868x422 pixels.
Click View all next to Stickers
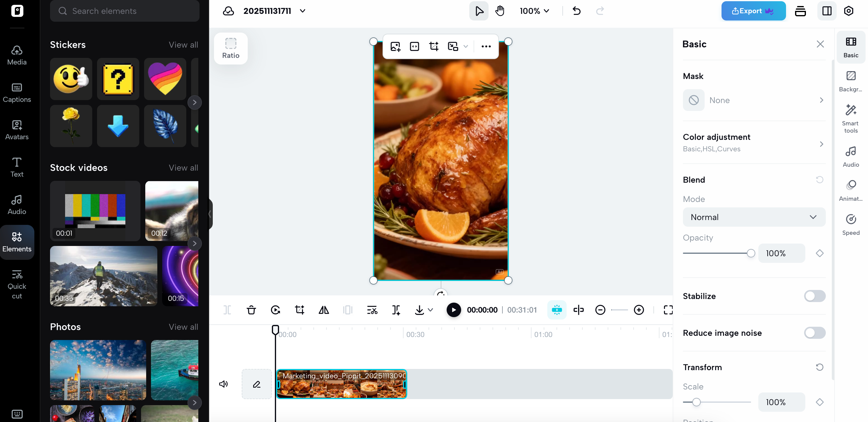coord(183,45)
